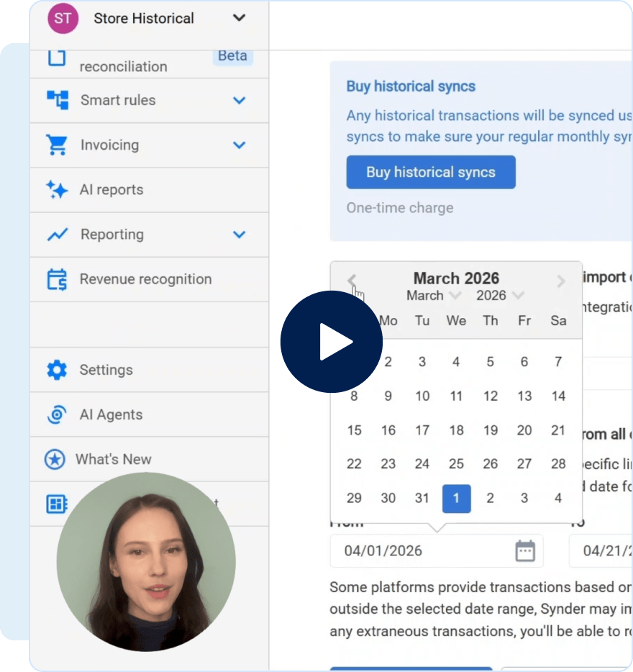Select date 26 in the calendar
633x672 pixels.
[x=491, y=464]
